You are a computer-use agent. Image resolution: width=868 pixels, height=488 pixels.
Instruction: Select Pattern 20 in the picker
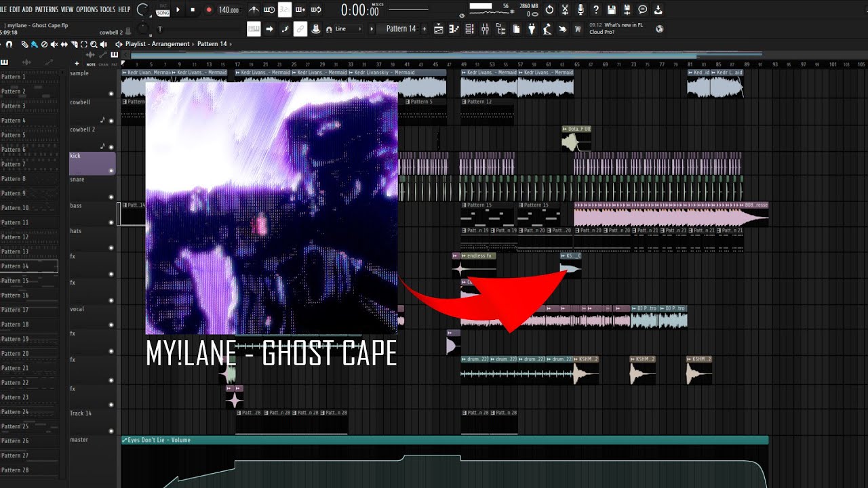[x=28, y=353]
